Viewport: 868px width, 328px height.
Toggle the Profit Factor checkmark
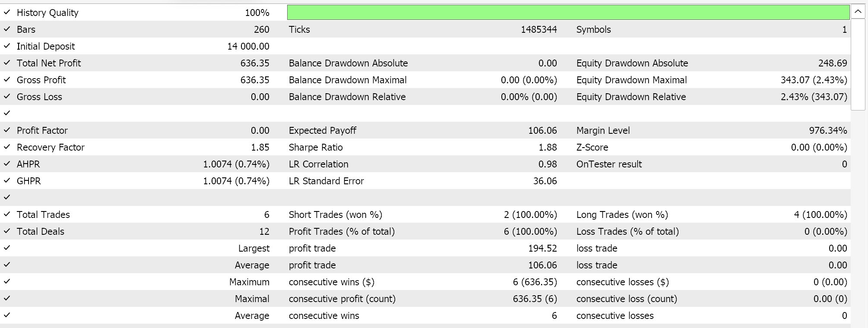point(7,130)
